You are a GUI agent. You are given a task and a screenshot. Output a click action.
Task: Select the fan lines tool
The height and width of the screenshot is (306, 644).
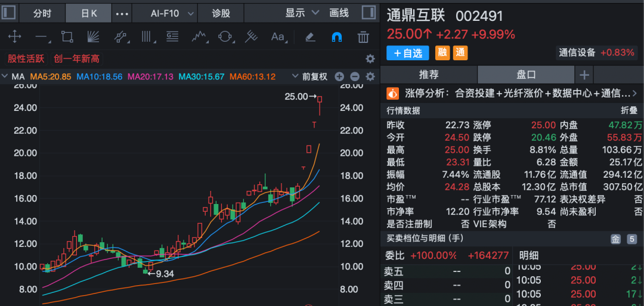pos(93,37)
